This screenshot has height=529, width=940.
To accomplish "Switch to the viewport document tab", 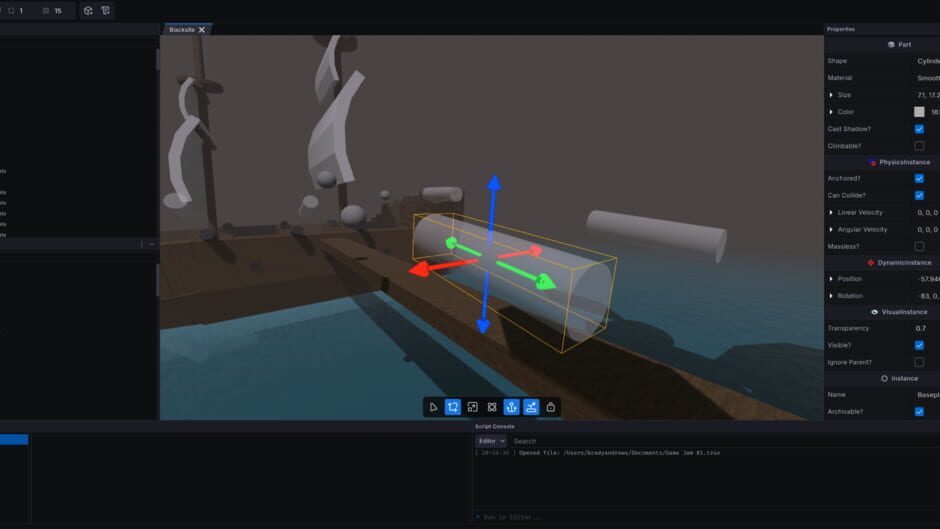I will [182, 29].
